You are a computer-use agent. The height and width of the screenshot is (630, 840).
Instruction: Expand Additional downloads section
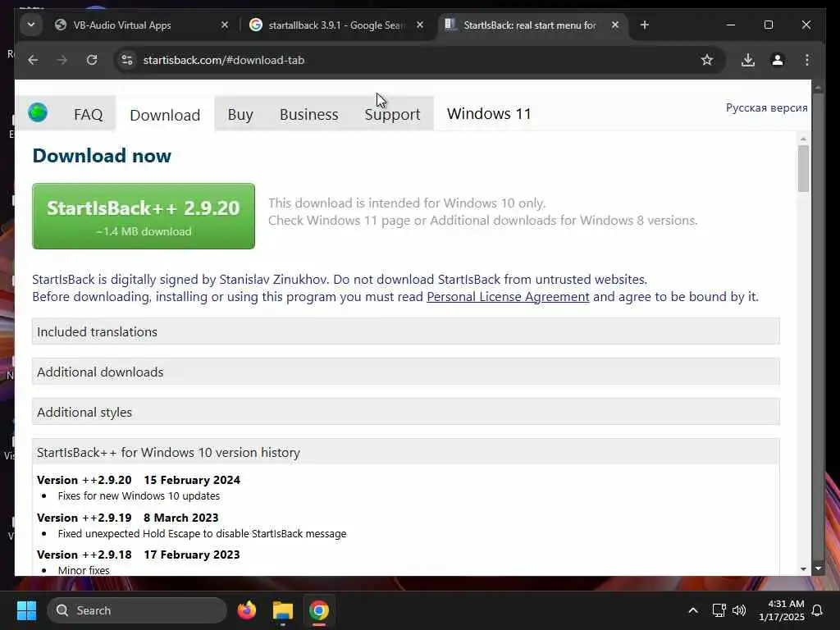(x=405, y=372)
